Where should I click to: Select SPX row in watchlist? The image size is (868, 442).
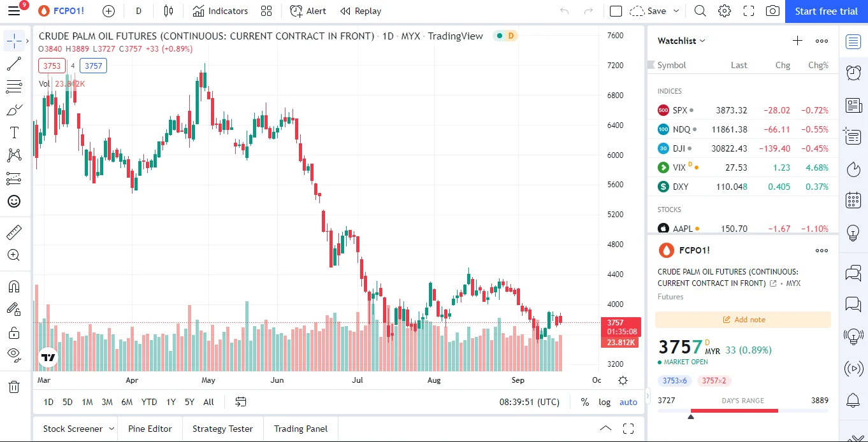(743, 110)
